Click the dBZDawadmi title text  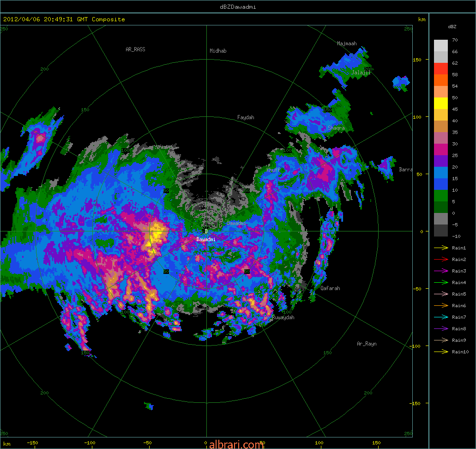[238, 6]
